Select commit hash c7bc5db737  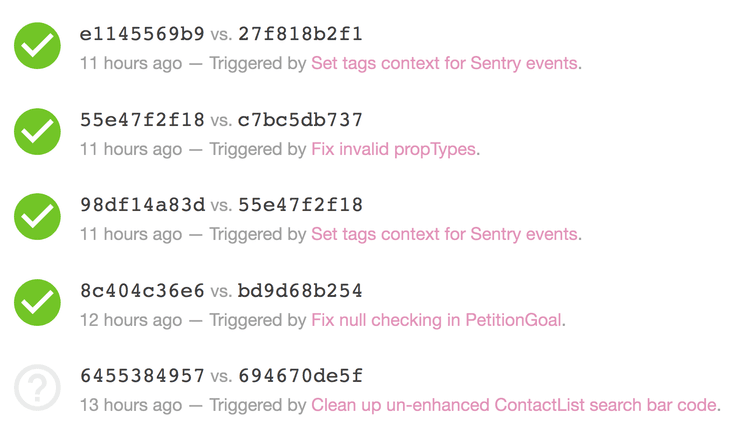300,120
